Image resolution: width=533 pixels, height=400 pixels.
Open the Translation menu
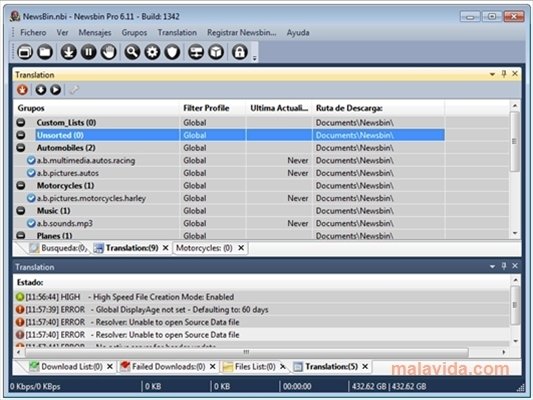177,33
